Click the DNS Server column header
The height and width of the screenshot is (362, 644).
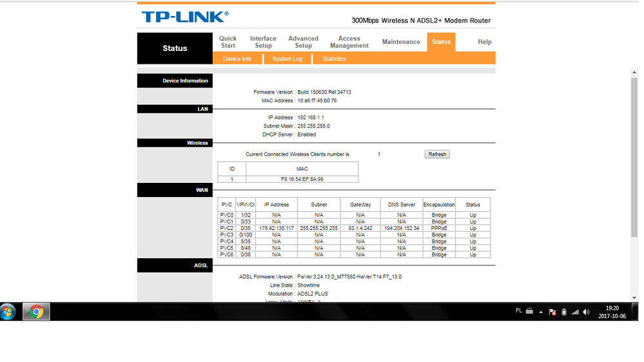coord(402,204)
